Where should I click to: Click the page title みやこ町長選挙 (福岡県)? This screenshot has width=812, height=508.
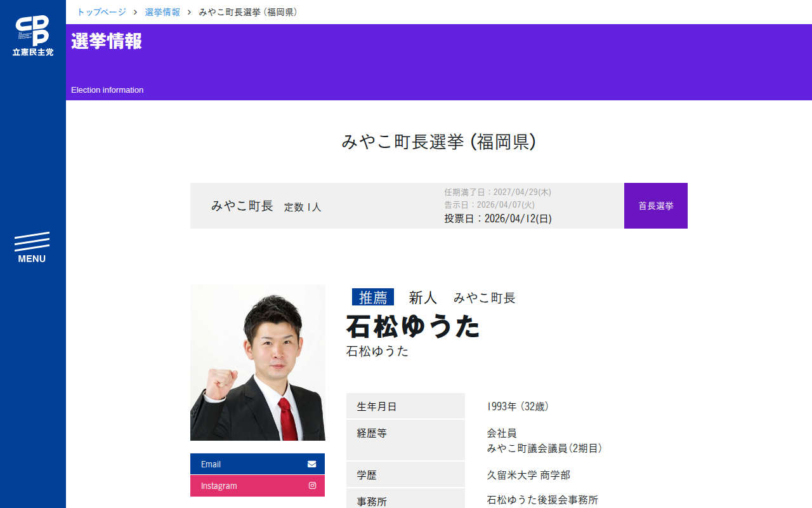click(x=439, y=142)
